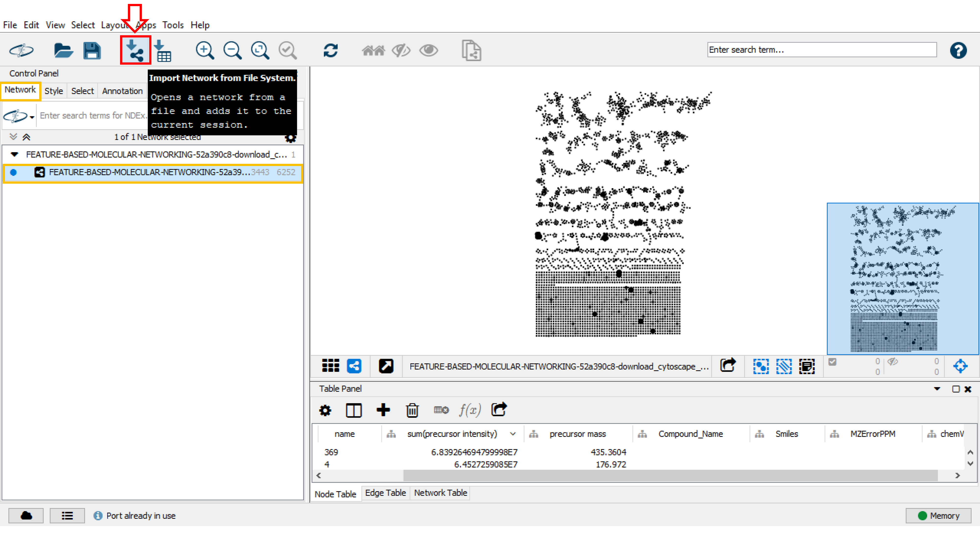
Task: Click the delete table icon
Action: click(441, 410)
